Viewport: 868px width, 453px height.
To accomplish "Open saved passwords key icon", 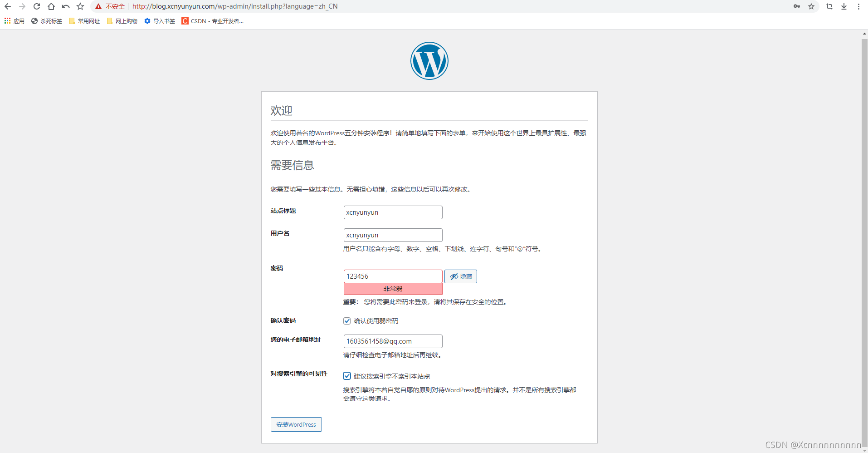I will click(x=797, y=6).
